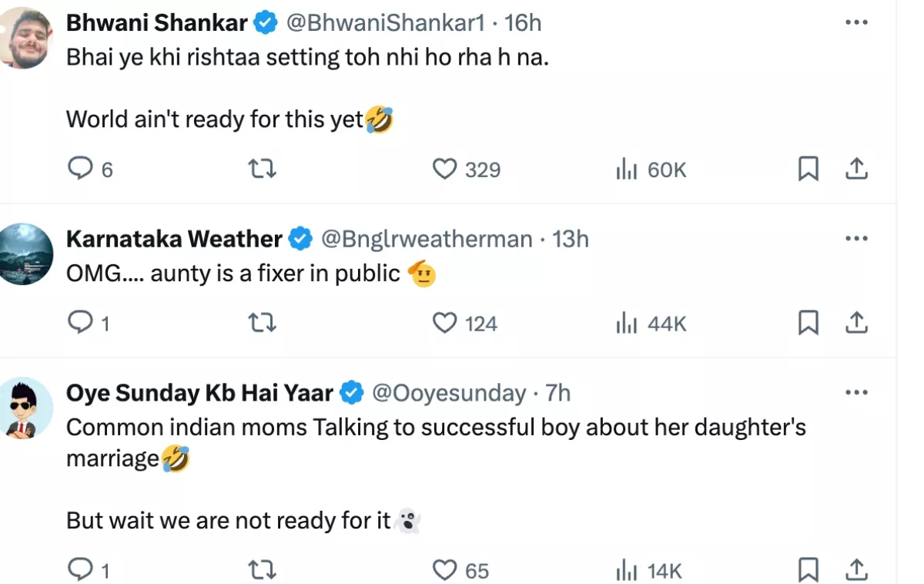View analytics of Bhwani Shankar's tweet
The image size is (924, 584).
(627, 169)
